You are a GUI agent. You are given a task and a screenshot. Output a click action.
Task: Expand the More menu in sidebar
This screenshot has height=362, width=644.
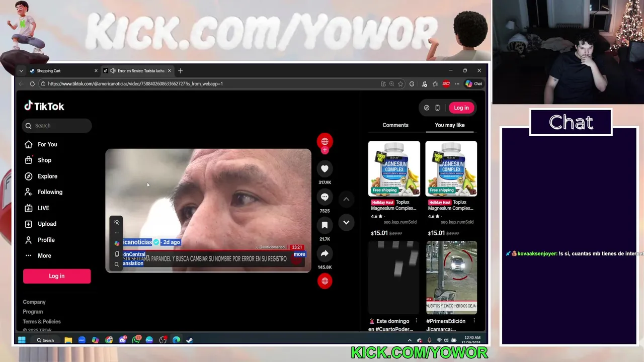[x=38, y=255]
